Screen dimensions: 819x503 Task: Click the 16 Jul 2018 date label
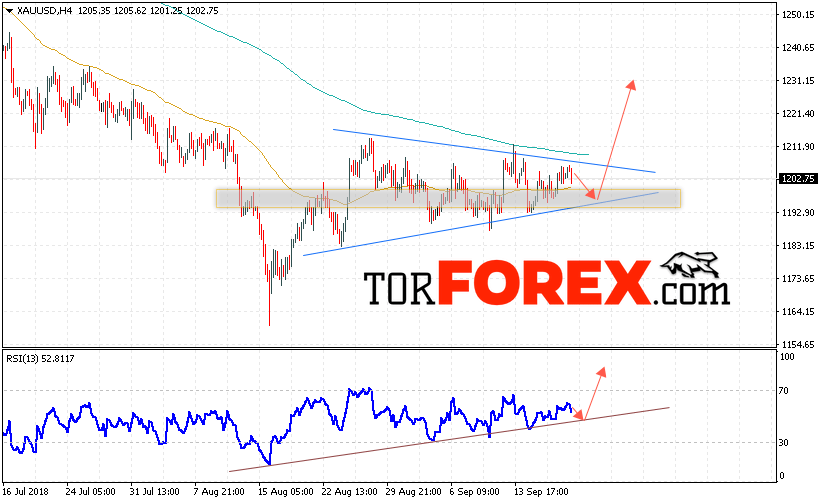[26, 492]
